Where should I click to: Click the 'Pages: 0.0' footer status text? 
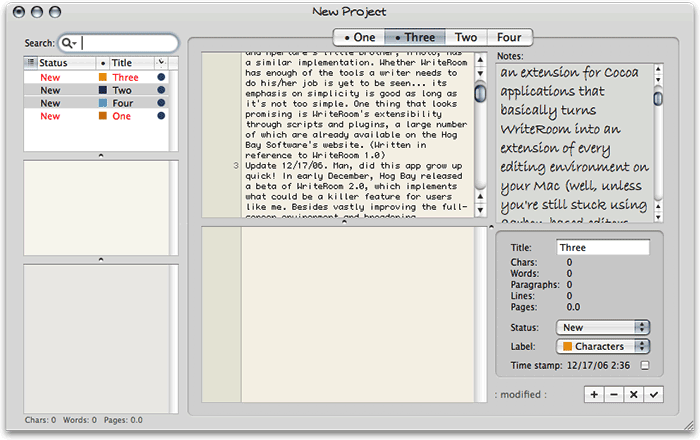[123, 420]
